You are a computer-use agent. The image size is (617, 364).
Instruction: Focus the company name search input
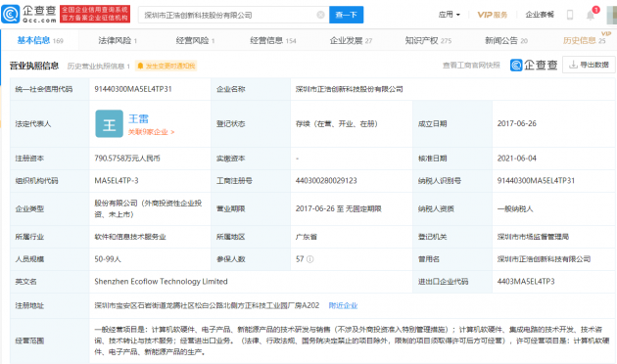[x=233, y=15]
